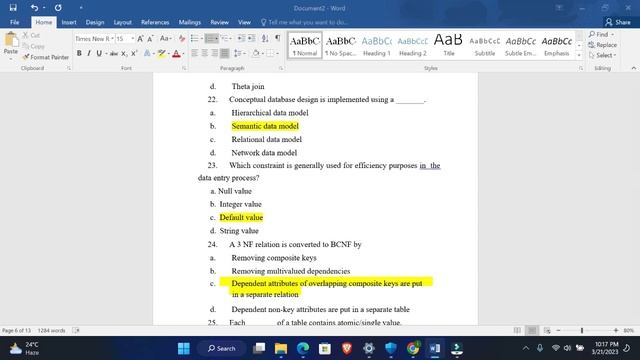Screen dimensions: 640x360
Task: Decrease font size with Shrink Font icon
Action: tap(150, 39)
